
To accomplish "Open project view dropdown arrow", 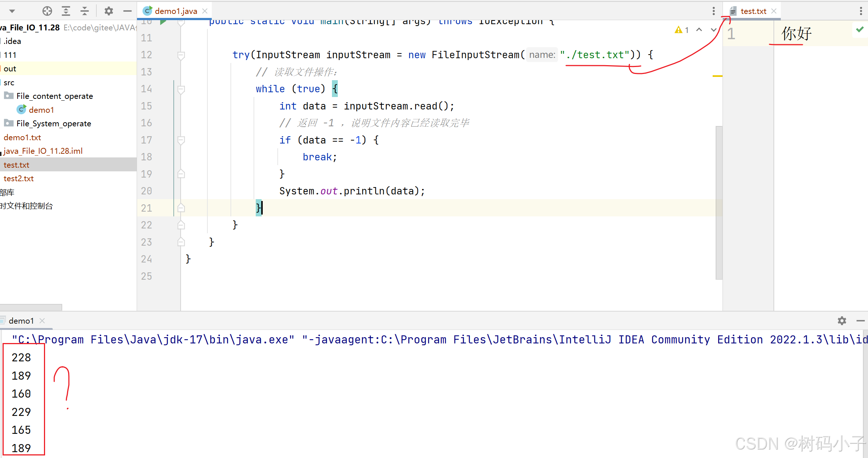I will click(x=12, y=11).
